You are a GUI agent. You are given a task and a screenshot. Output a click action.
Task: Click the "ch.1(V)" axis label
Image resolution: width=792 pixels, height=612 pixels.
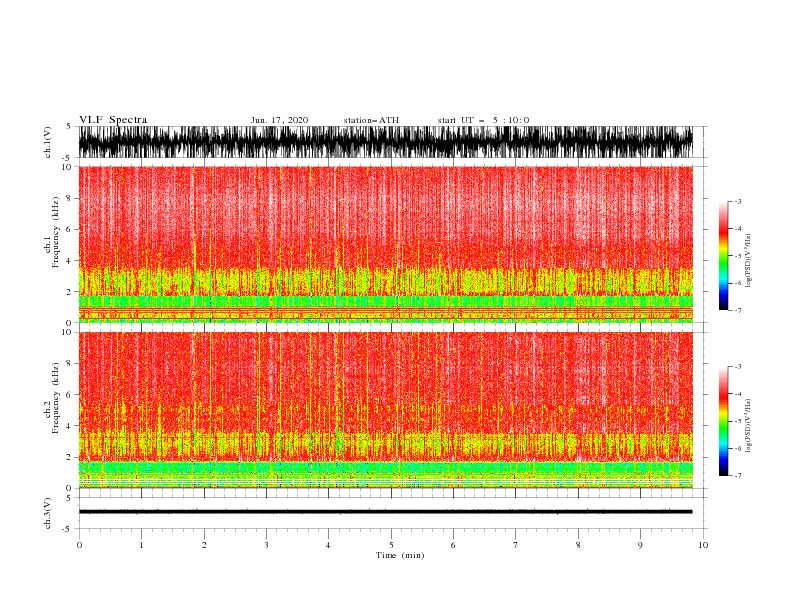(x=48, y=142)
